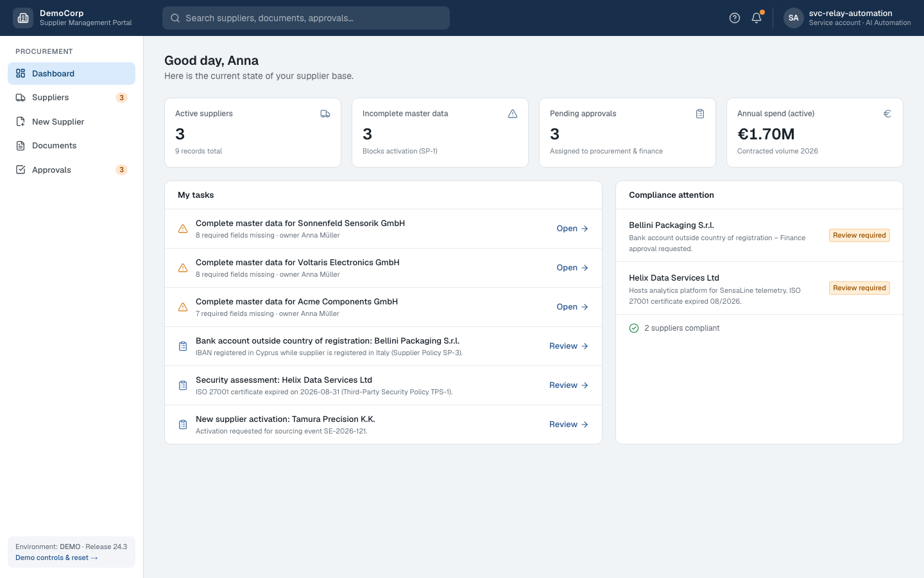Open New Supplier in the sidebar
This screenshot has width=924, height=578.
click(71, 121)
